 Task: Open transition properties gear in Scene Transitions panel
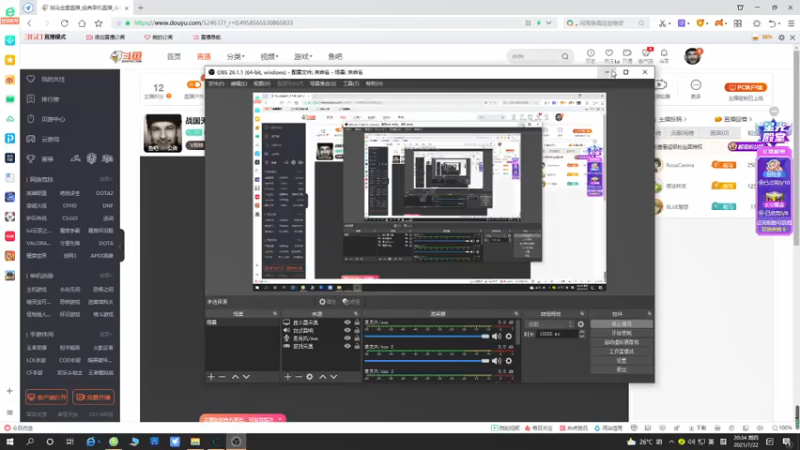(581, 324)
